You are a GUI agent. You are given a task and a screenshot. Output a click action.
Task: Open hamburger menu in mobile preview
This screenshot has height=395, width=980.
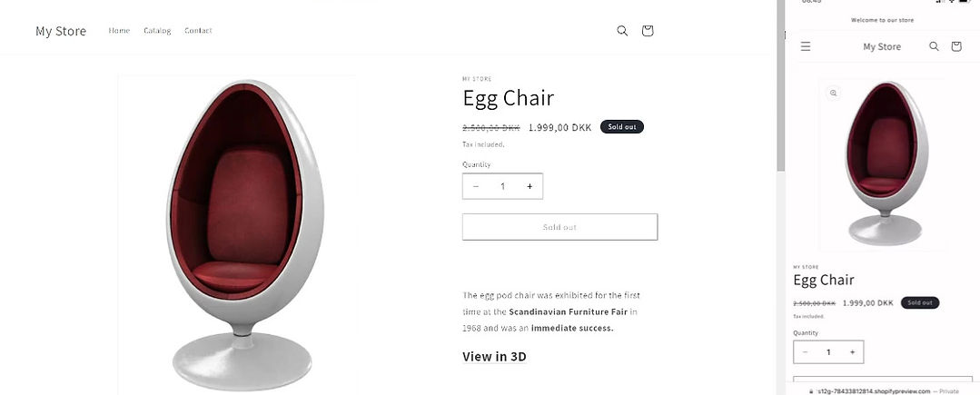coord(806,46)
